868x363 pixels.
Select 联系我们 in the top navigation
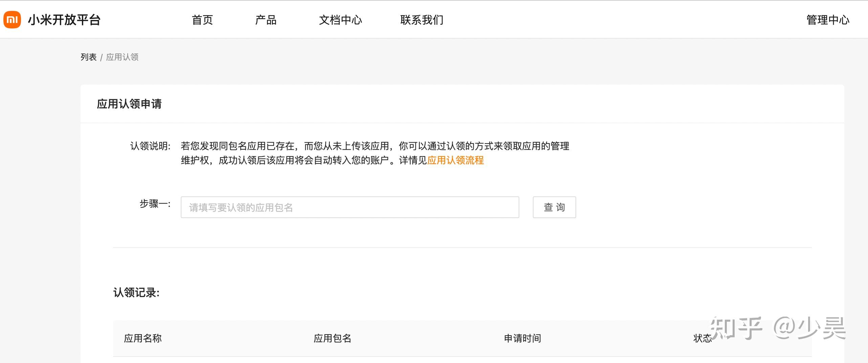pyautogui.click(x=421, y=20)
